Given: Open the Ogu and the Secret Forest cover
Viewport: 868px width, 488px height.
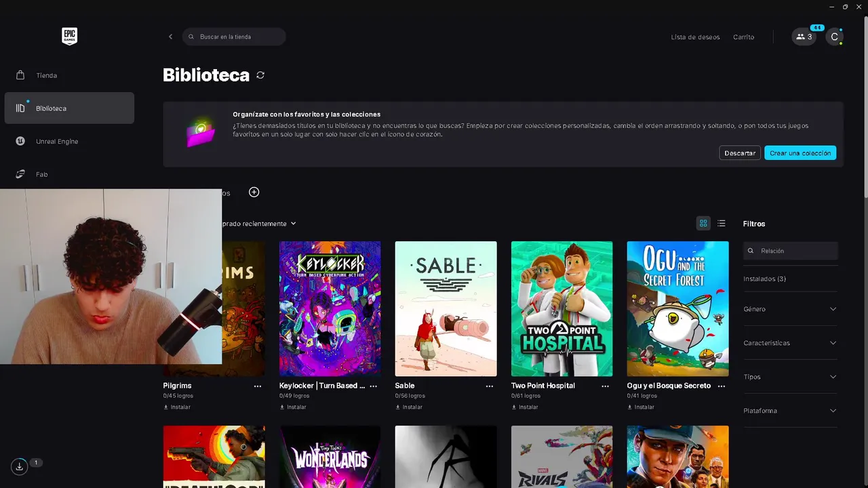Looking at the screenshot, I should click(x=677, y=308).
